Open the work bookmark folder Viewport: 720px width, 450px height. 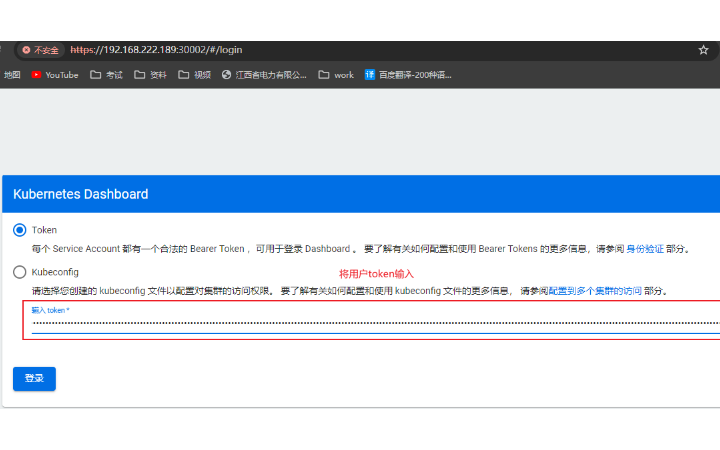point(336,75)
